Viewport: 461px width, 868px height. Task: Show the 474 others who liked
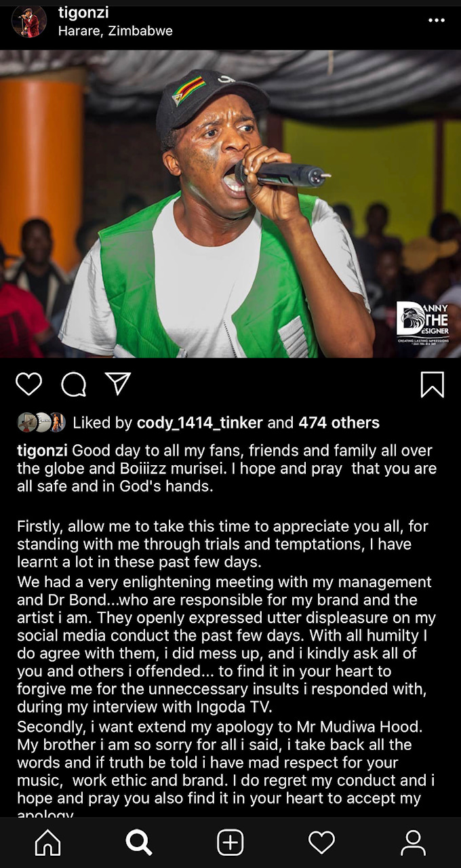pyautogui.click(x=339, y=423)
